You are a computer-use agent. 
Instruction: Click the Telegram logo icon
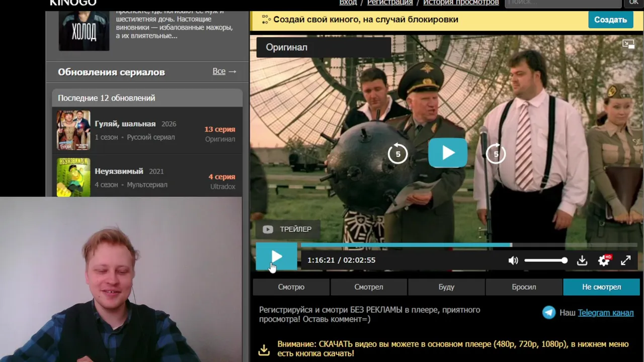point(549,313)
